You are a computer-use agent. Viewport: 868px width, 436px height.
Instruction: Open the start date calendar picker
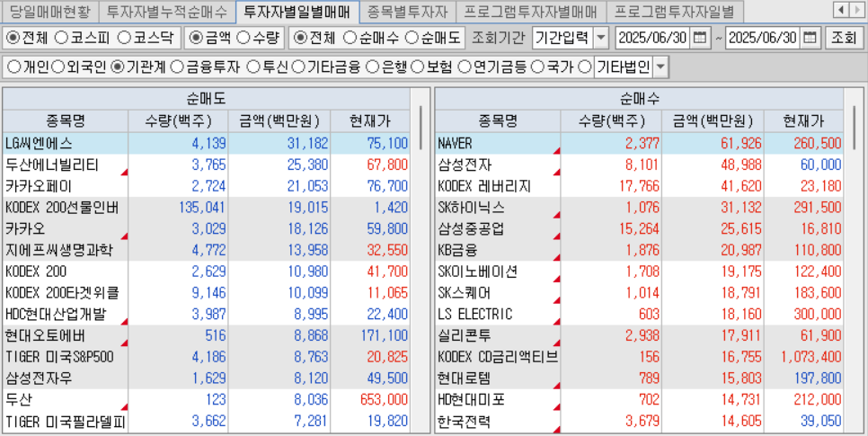[x=700, y=38]
